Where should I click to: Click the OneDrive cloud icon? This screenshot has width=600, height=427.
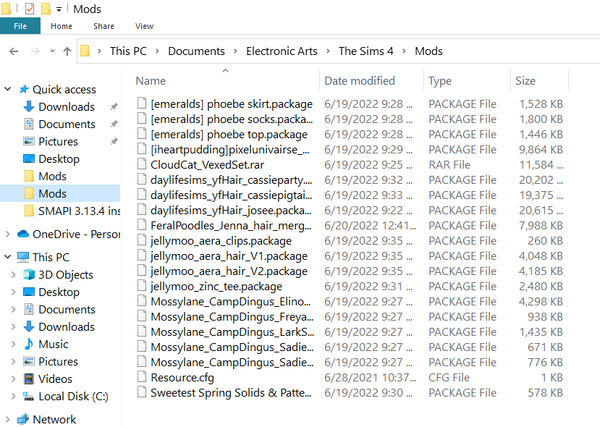pyautogui.click(x=23, y=234)
